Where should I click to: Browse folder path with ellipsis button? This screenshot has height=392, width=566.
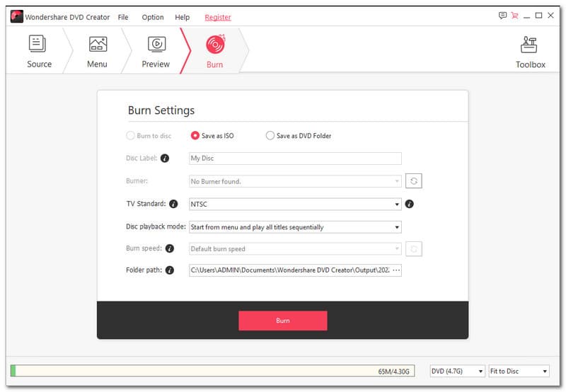tap(396, 270)
